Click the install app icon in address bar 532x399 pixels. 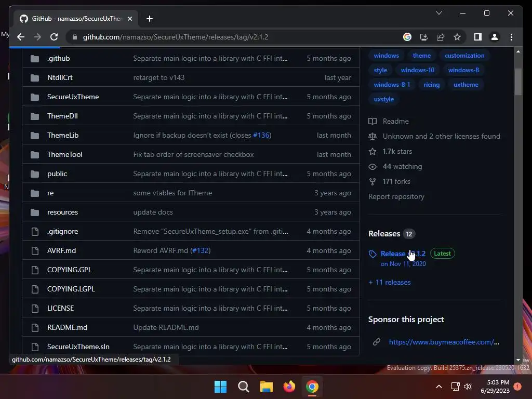[424, 37]
